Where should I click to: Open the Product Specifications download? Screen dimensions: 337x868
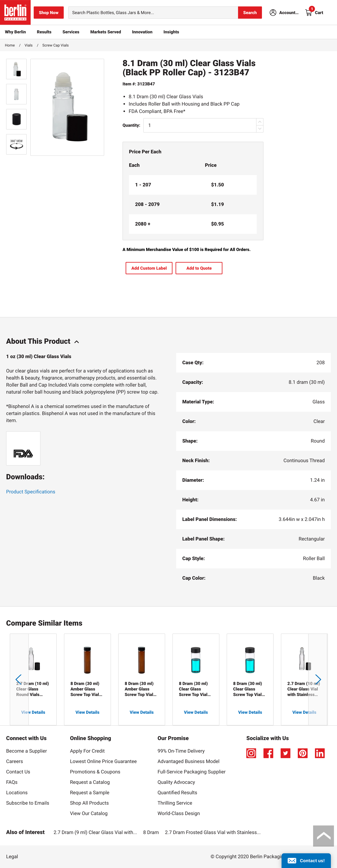30,492
